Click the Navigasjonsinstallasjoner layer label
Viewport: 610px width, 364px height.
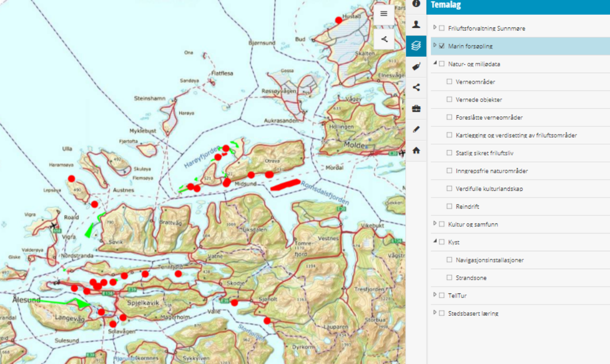click(x=490, y=260)
